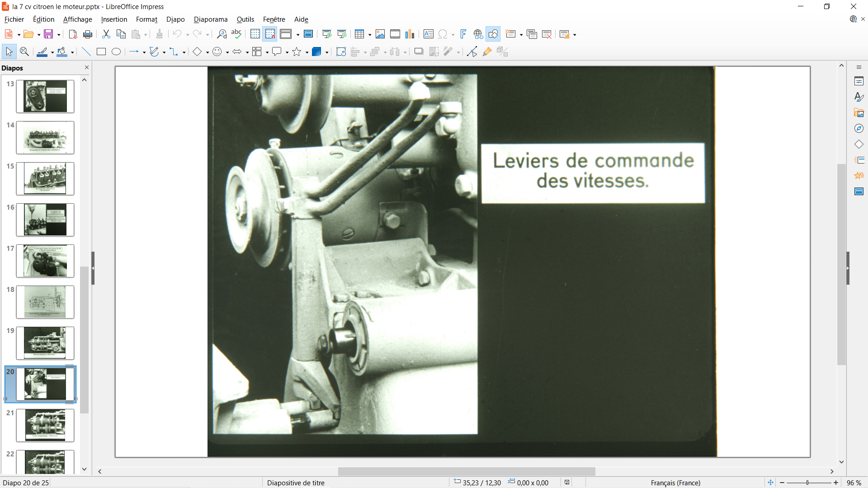Select the Zoom & Pan tool
This screenshot has width=868, height=488.
(24, 52)
